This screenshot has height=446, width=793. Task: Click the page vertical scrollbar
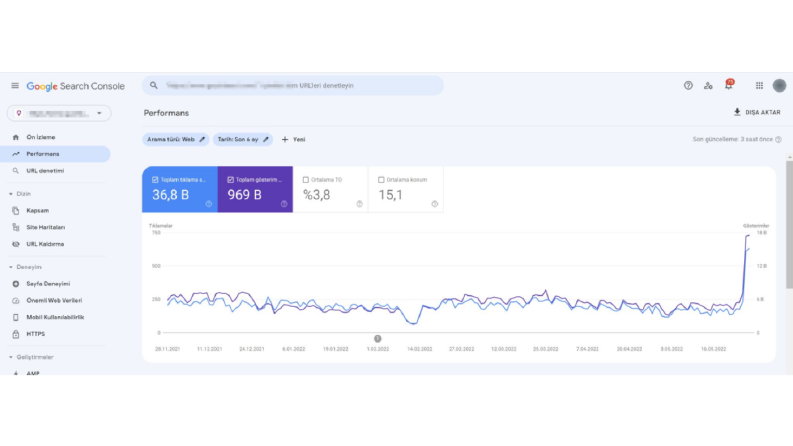[x=789, y=225]
